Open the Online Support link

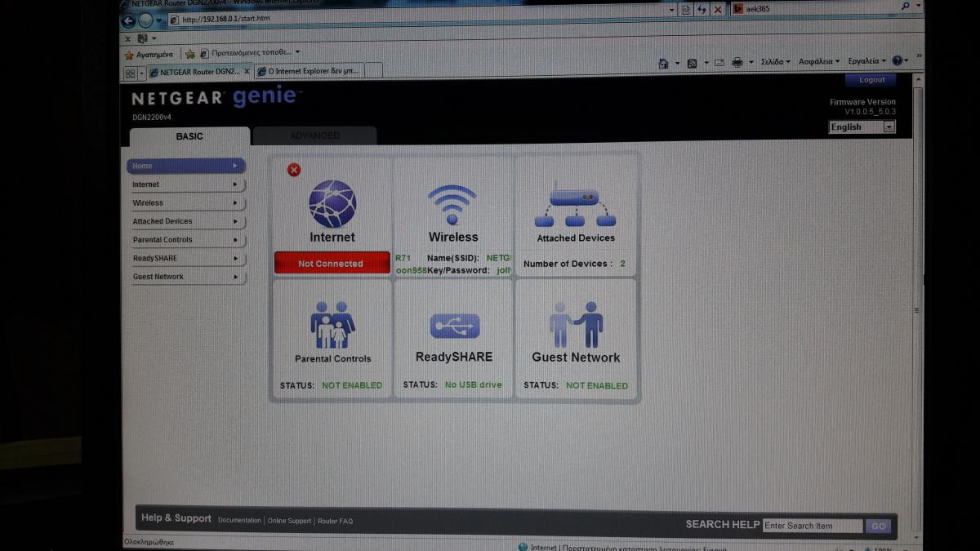pyautogui.click(x=290, y=521)
